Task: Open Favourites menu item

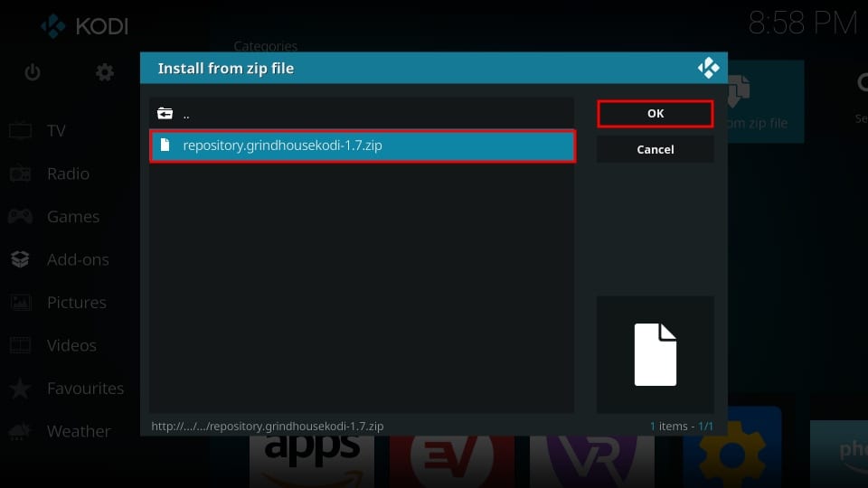Action: tap(85, 388)
